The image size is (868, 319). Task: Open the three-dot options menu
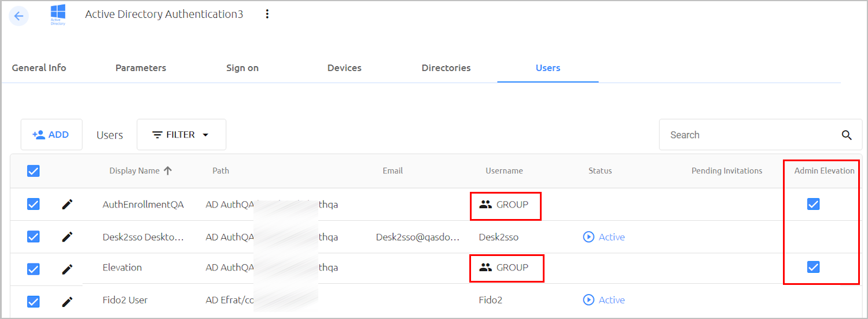coord(267,14)
